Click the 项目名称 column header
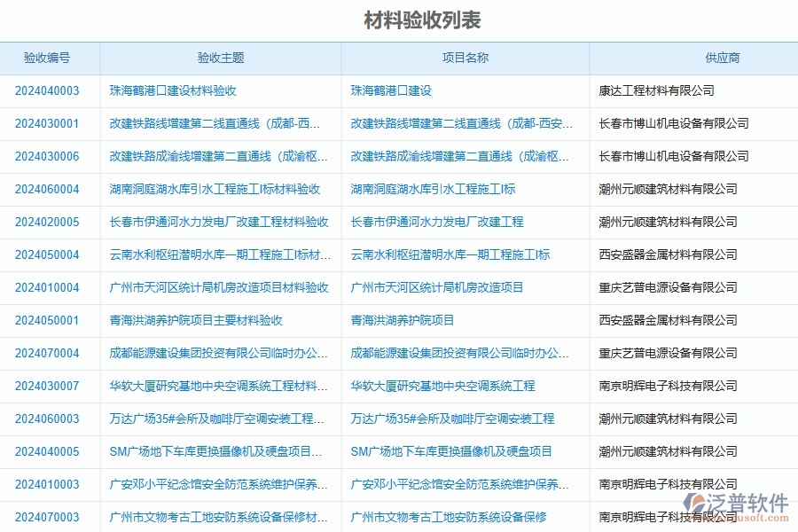Image resolution: width=798 pixels, height=532 pixels. 465,58
